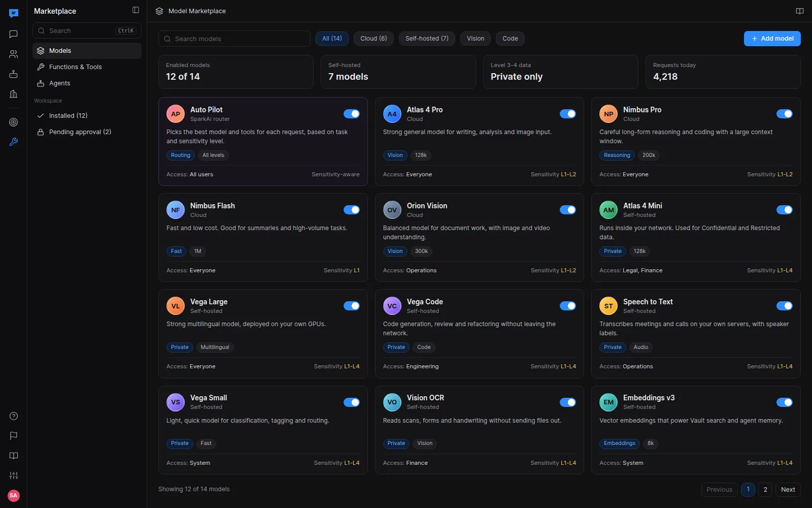Toggle the Vega Code model switch
This screenshot has width=812, height=508.
pyautogui.click(x=568, y=306)
